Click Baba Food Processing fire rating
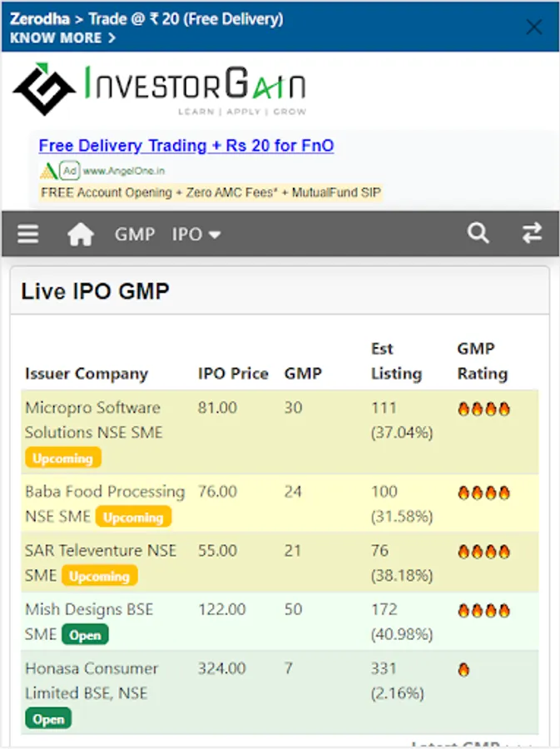Viewport: 560px width, 749px height. point(483,493)
